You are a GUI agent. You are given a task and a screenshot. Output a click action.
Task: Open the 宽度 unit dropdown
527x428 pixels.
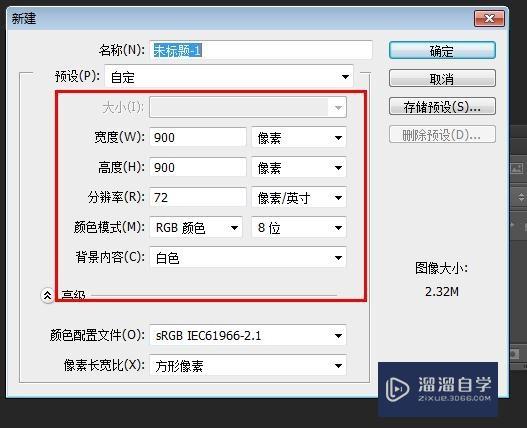[299, 137]
